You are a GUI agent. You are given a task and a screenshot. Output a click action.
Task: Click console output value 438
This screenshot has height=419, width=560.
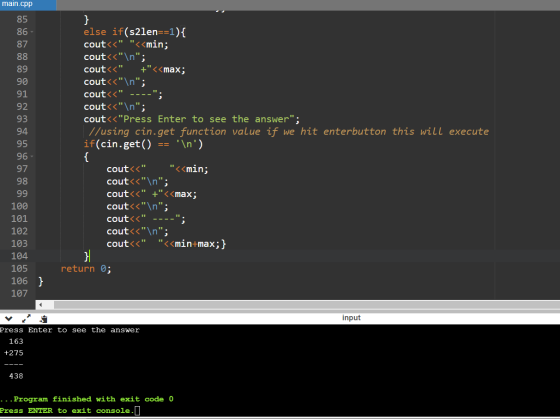point(16,376)
